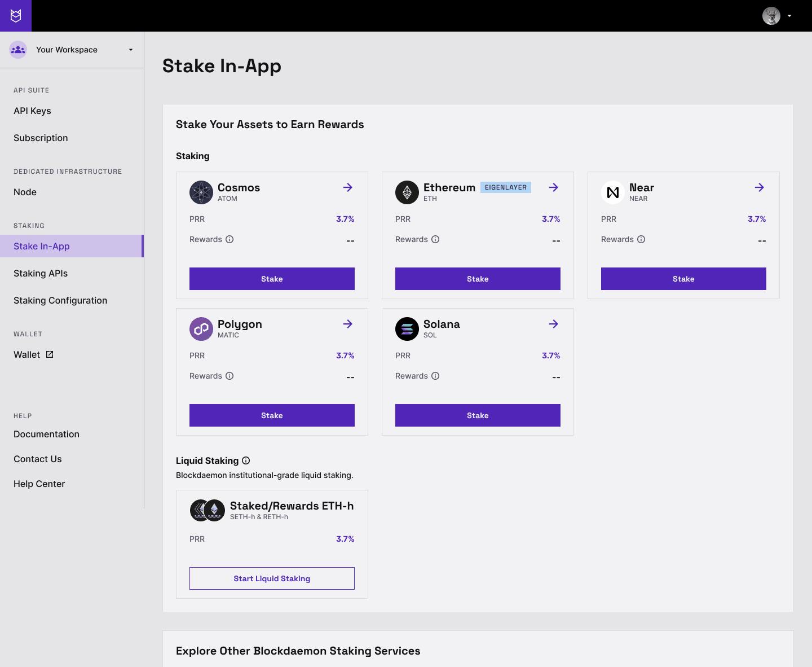Screen dimensions: 812x667
Task: Expand the account dropdown arrow beside avatar
Action: coord(789,16)
